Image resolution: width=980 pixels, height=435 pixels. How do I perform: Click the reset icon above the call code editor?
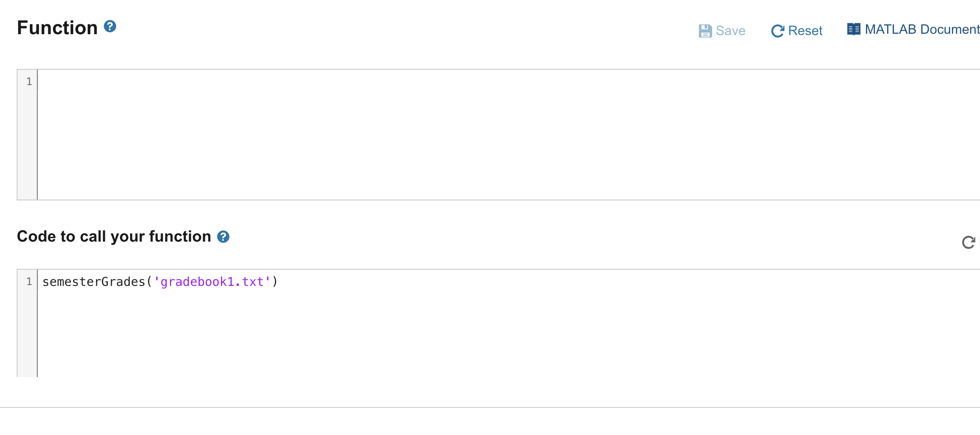(x=969, y=242)
